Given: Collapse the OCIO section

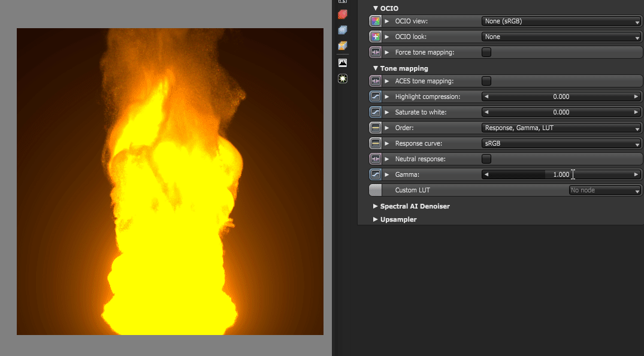Looking at the screenshot, I should coord(376,8).
